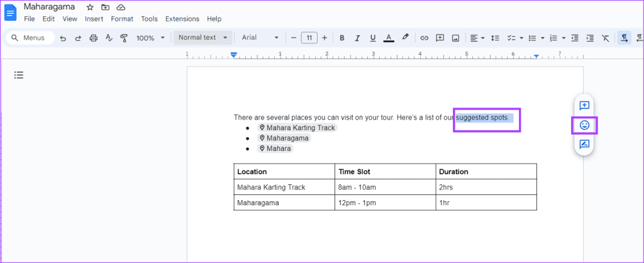Toggle italic formatting
The width and height of the screenshot is (644, 263).
point(357,38)
